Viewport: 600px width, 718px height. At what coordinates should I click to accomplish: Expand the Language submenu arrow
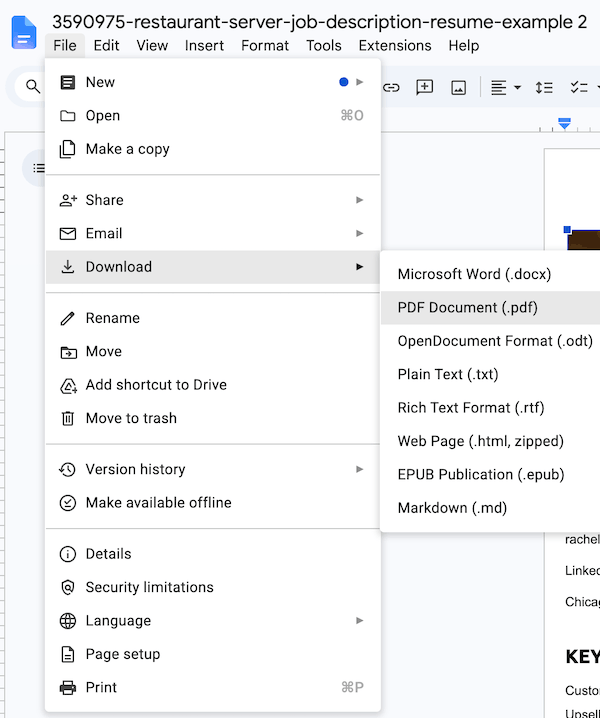(x=360, y=621)
